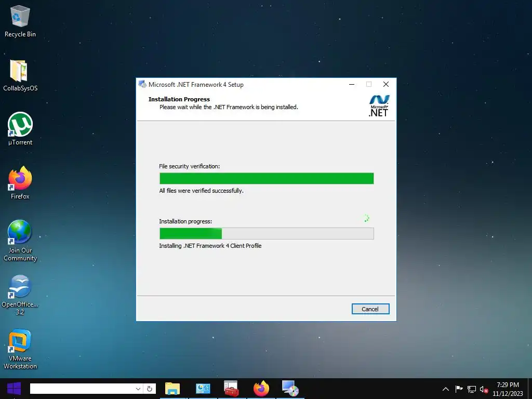Click the Show Desktop strip
This screenshot has width=532, height=399.
pos(530,389)
